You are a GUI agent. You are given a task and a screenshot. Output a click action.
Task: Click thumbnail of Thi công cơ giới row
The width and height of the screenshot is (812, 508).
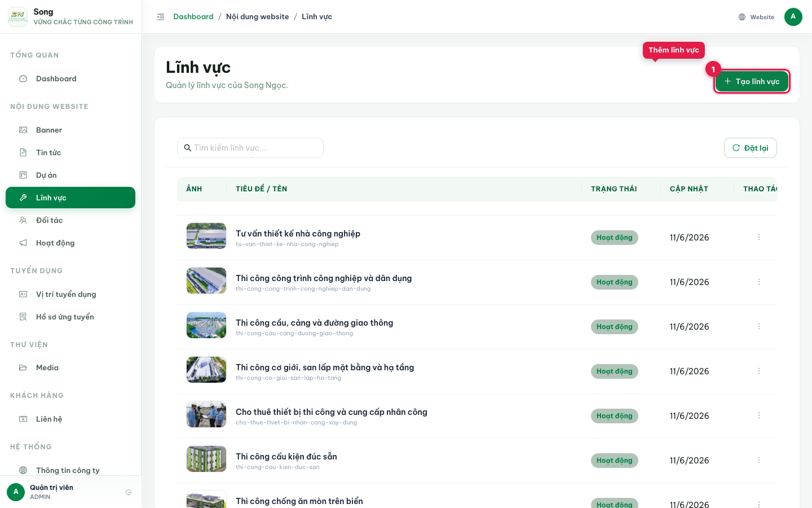(x=206, y=370)
